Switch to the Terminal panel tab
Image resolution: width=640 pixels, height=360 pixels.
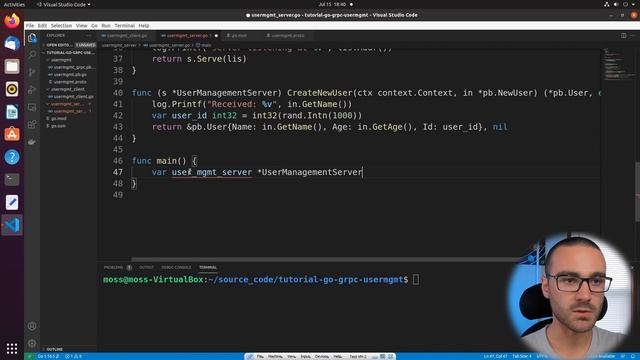208,267
